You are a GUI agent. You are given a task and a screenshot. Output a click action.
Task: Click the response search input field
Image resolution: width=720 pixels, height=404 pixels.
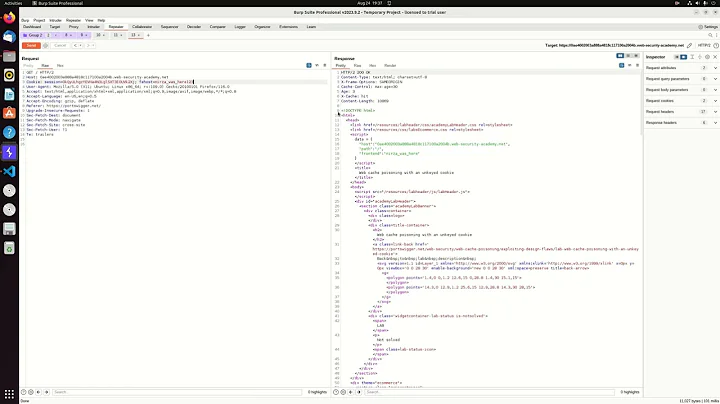pos(489,392)
